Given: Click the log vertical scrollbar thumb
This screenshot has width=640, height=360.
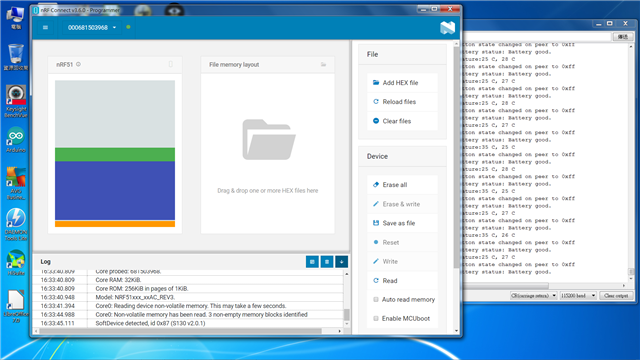Looking at the screenshot, I should click(x=347, y=315).
